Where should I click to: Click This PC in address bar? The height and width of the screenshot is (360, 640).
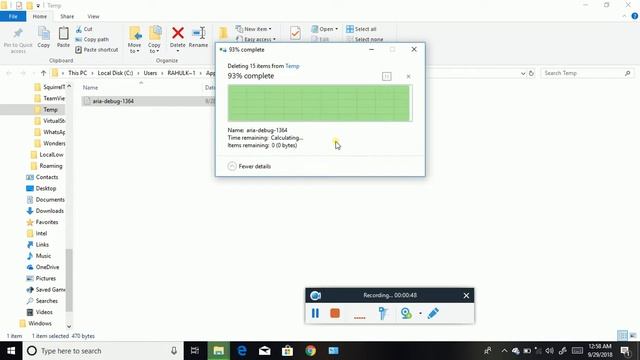pyautogui.click(x=78, y=73)
